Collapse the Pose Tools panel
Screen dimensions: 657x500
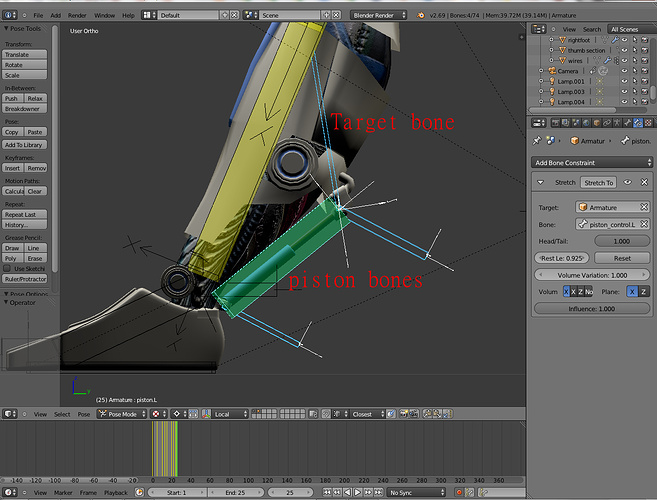(x=6, y=28)
